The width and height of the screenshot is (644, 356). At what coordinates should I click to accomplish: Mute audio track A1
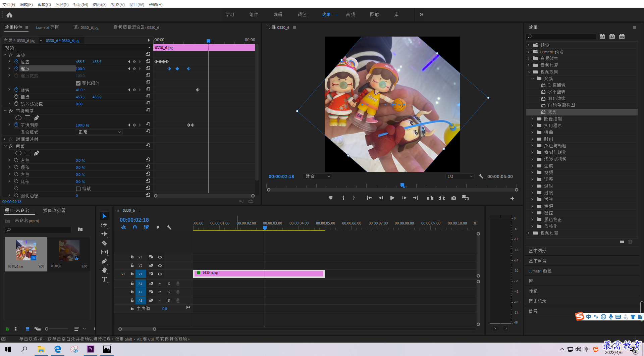[160, 284]
